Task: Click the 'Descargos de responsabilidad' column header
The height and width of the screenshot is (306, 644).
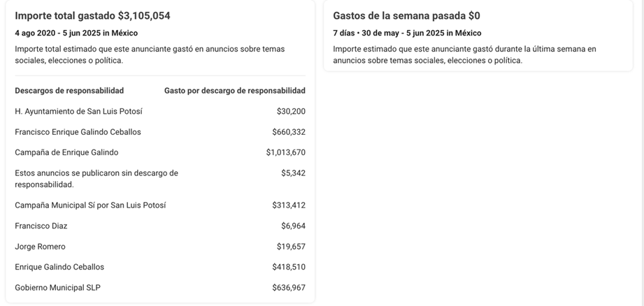Action: pyautogui.click(x=69, y=91)
